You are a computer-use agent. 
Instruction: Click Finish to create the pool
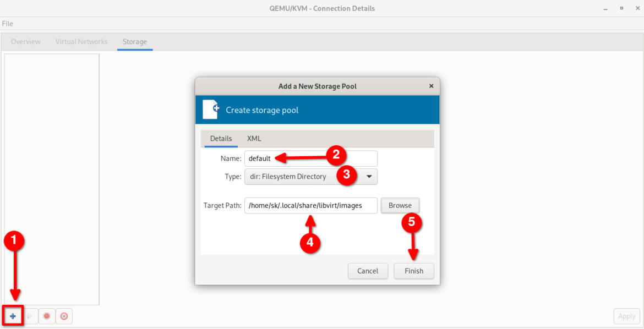coord(413,271)
